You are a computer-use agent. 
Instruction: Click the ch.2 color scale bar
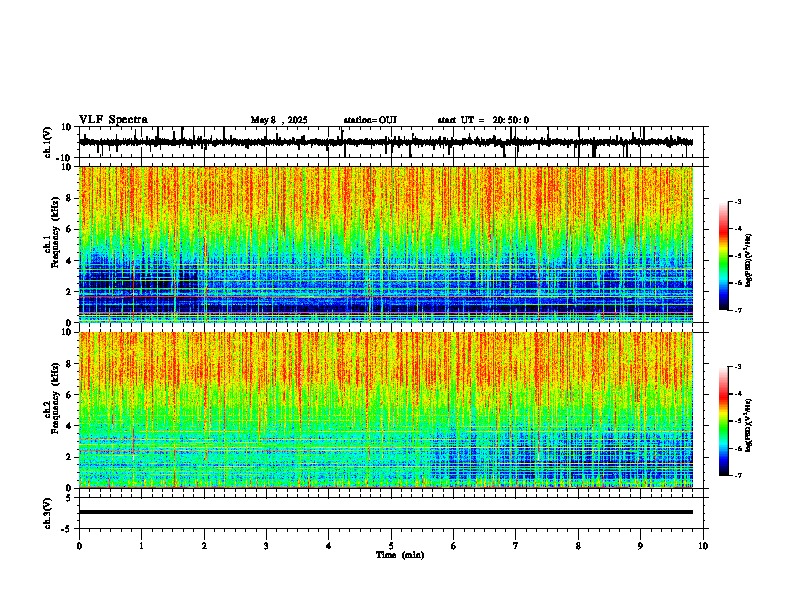click(724, 421)
